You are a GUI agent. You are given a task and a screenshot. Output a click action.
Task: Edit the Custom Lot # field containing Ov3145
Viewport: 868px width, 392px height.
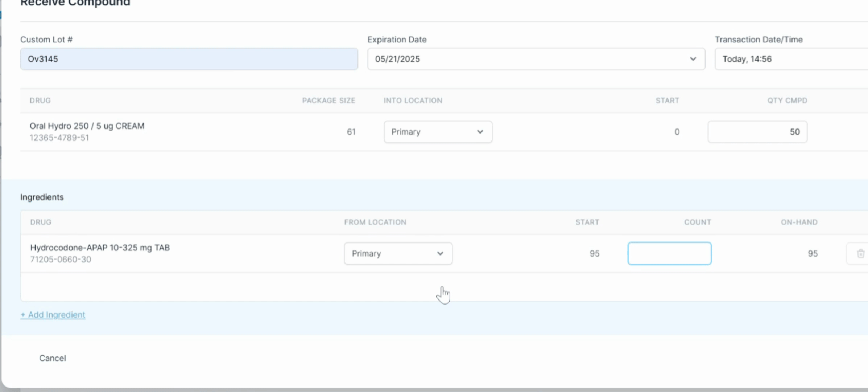click(x=189, y=59)
